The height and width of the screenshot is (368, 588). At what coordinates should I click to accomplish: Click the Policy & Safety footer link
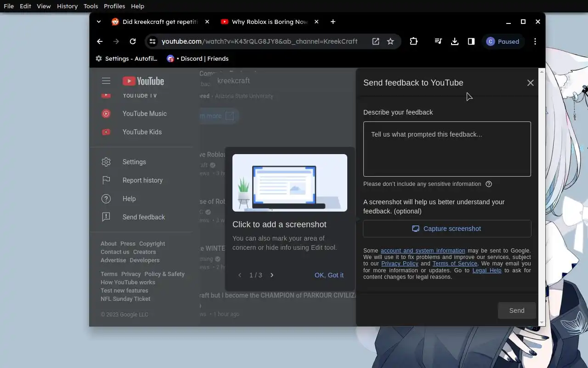164,274
